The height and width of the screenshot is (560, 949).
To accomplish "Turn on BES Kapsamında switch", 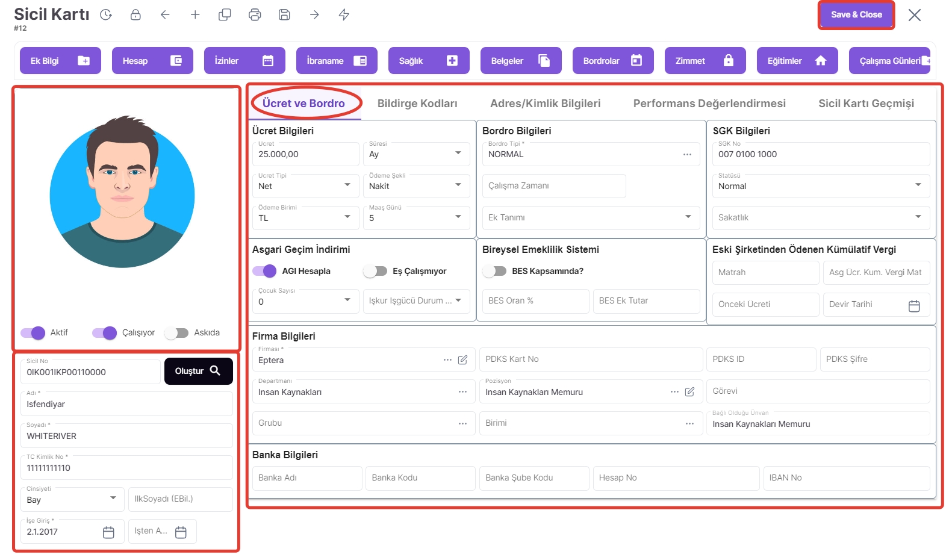I will point(494,272).
